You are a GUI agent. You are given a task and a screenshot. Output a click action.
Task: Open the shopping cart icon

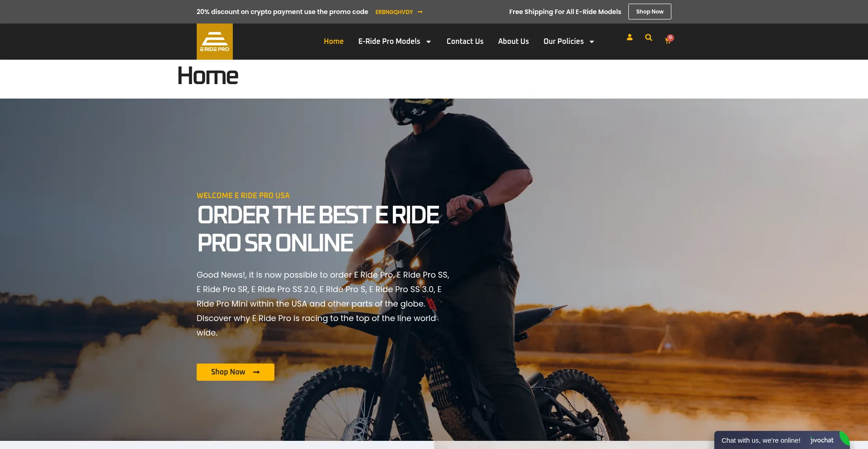[x=667, y=41]
